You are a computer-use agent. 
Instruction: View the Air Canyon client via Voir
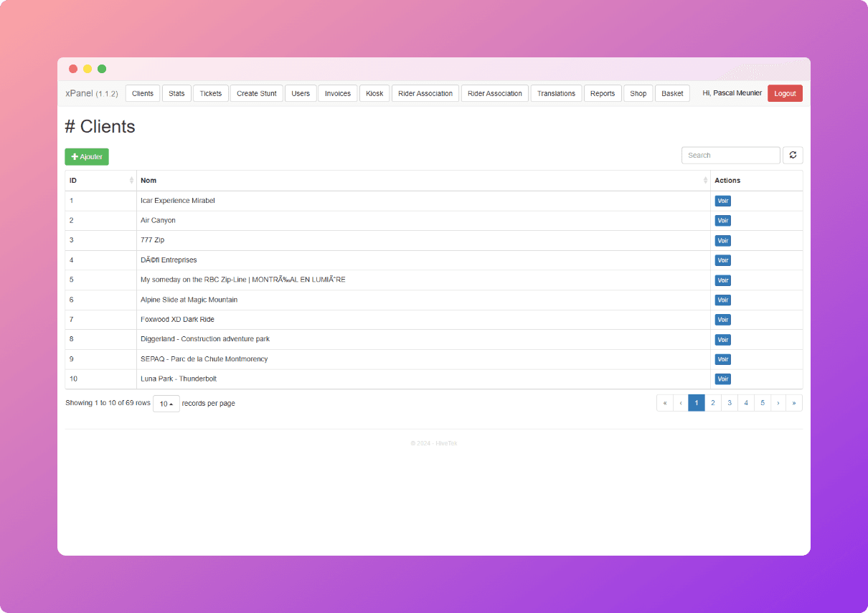pyautogui.click(x=722, y=221)
